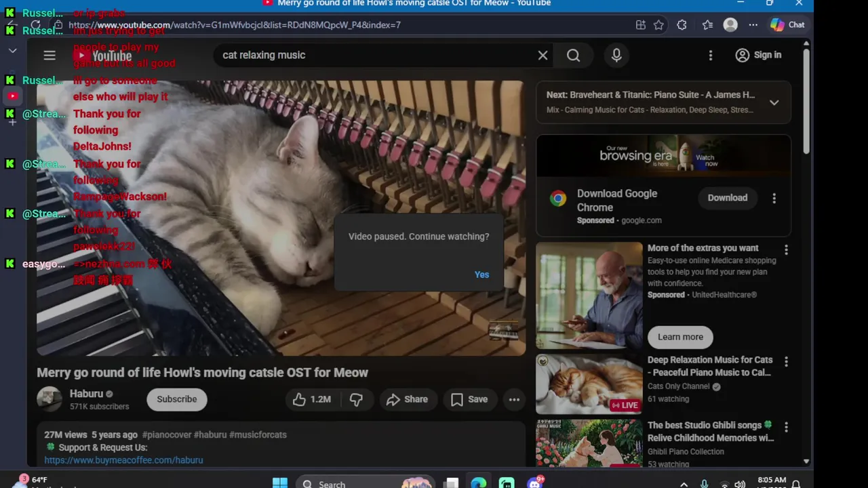The width and height of the screenshot is (868, 488).
Task: Open Discord from the taskbar
Action: [535, 483]
